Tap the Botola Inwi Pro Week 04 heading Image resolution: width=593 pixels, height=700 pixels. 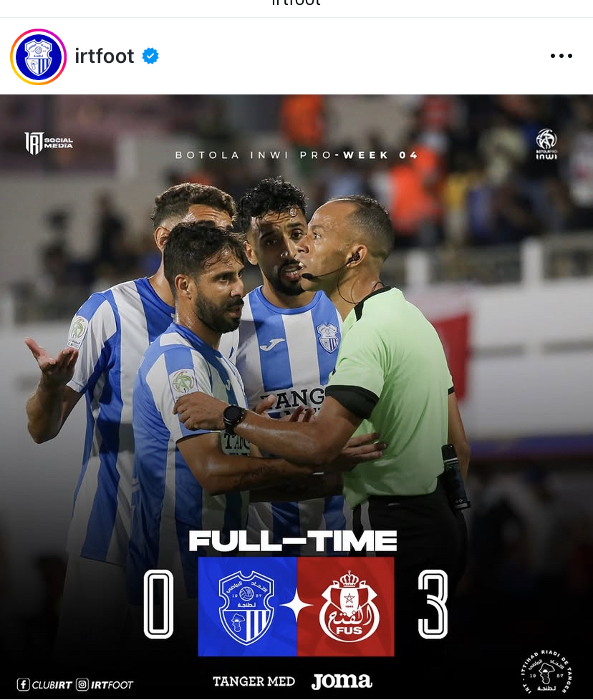pos(296,155)
